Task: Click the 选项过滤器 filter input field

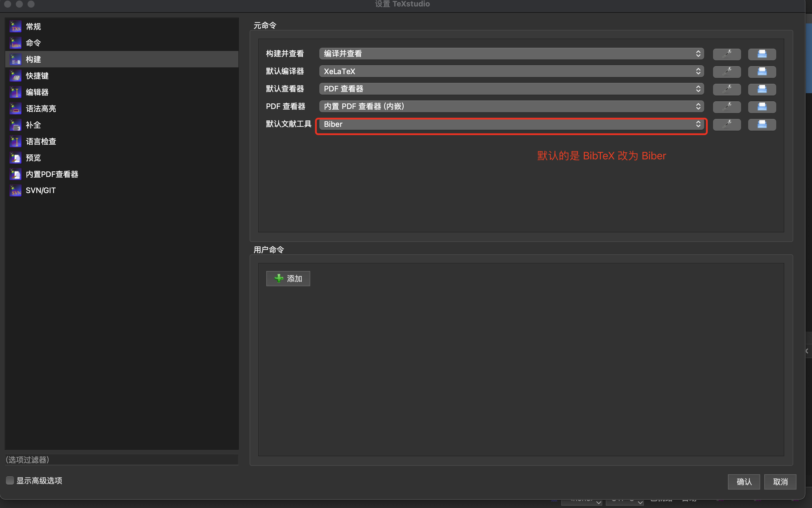Action: tap(122, 460)
